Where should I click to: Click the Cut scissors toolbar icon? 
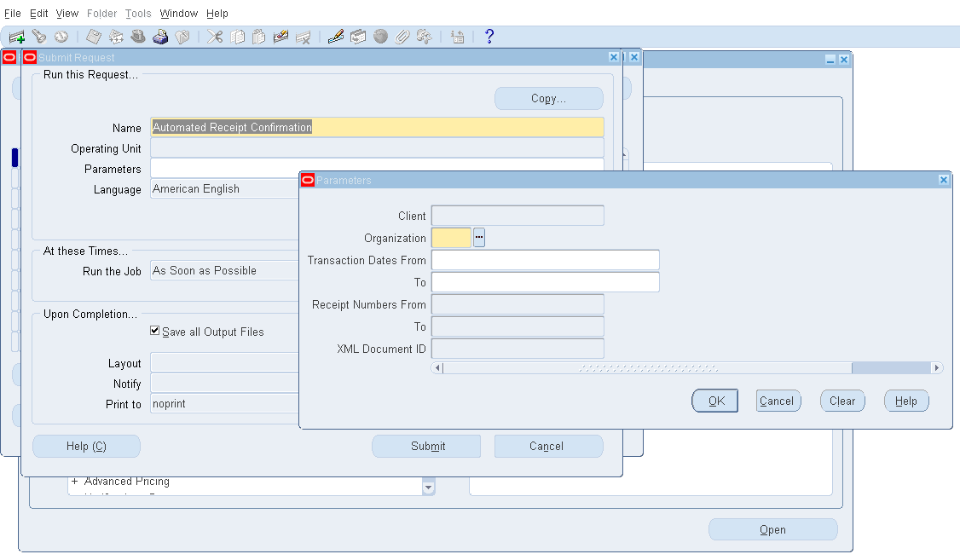[215, 37]
